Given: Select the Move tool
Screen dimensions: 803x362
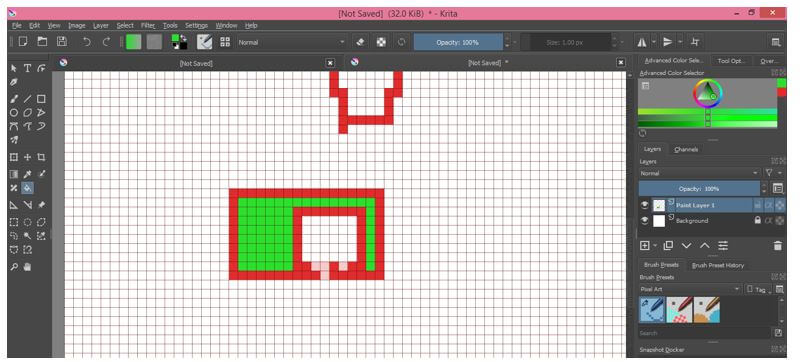Looking at the screenshot, I should coord(28,157).
